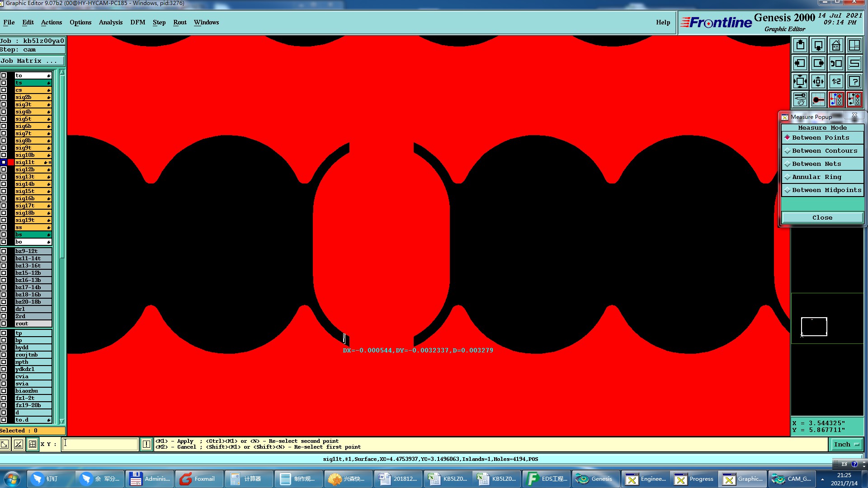This screenshot has width=868, height=488.
Task: Toggle checkbox for drl layer
Action: pyautogui.click(x=4, y=309)
